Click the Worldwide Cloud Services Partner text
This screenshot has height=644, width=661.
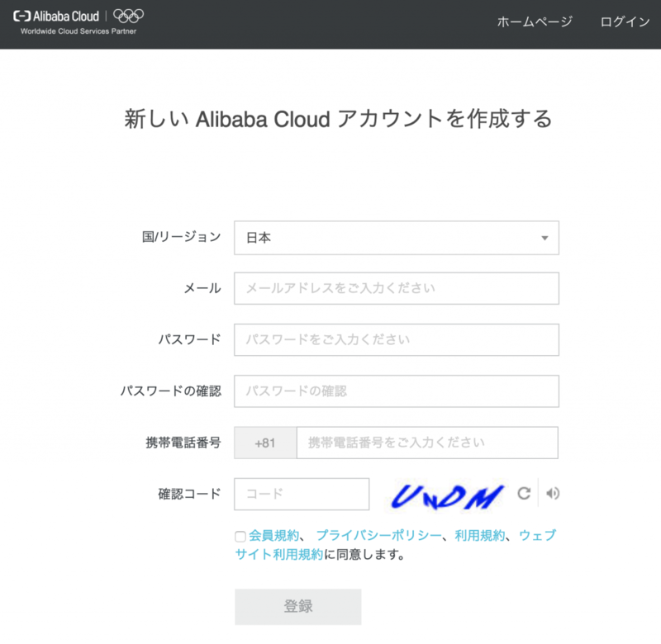(78, 31)
